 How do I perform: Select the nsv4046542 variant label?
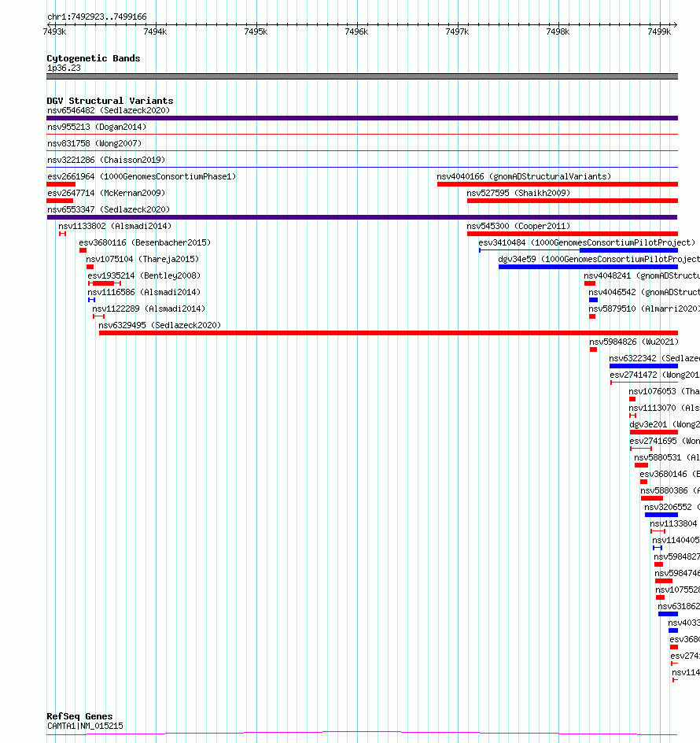click(644, 292)
